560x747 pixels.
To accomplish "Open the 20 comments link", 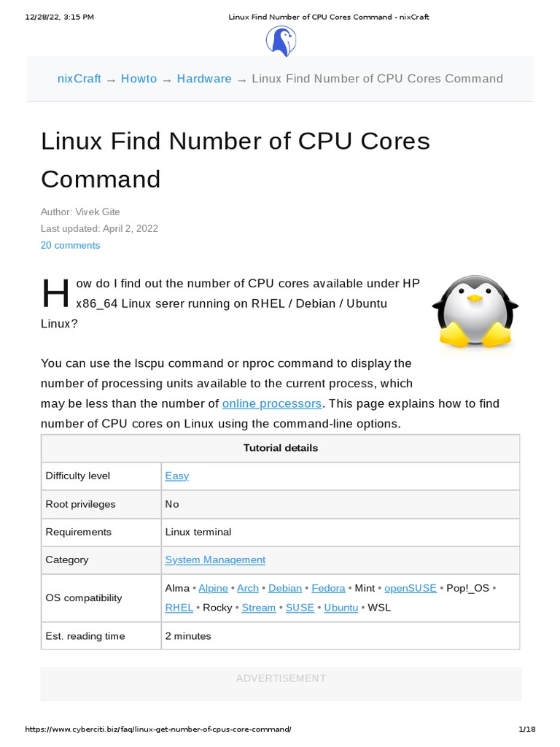I will pyautogui.click(x=70, y=245).
